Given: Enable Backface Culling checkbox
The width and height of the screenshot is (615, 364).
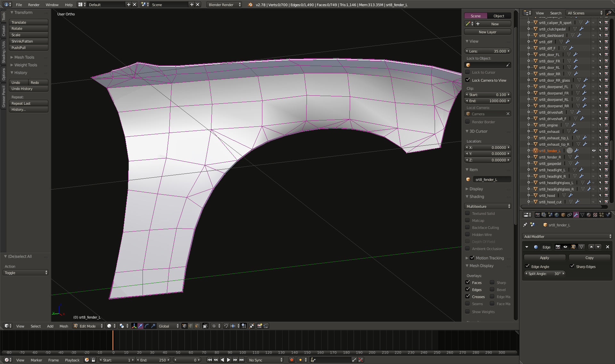Looking at the screenshot, I should coord(467,227).
